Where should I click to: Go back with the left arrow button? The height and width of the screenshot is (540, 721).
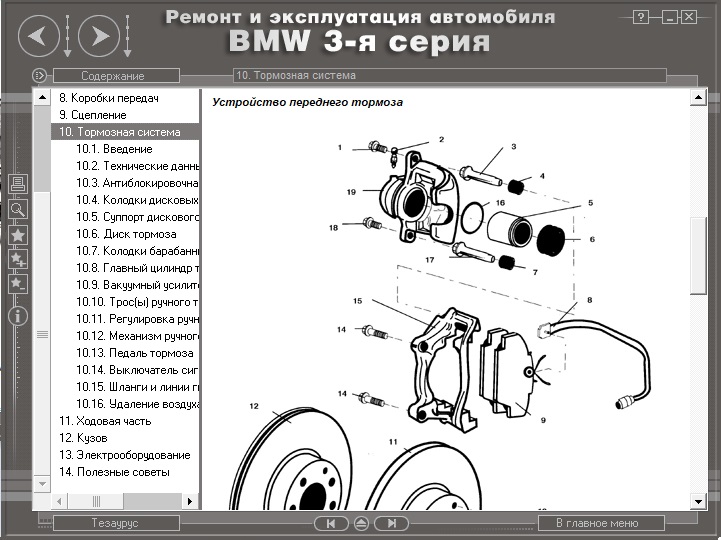[x=39, y=36]
